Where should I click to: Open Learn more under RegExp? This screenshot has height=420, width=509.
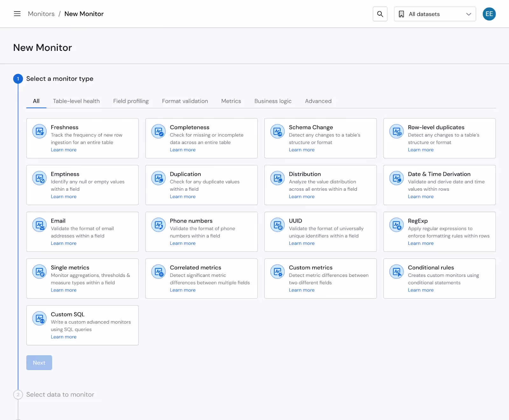pyautogui.click(x=421, y=243)
